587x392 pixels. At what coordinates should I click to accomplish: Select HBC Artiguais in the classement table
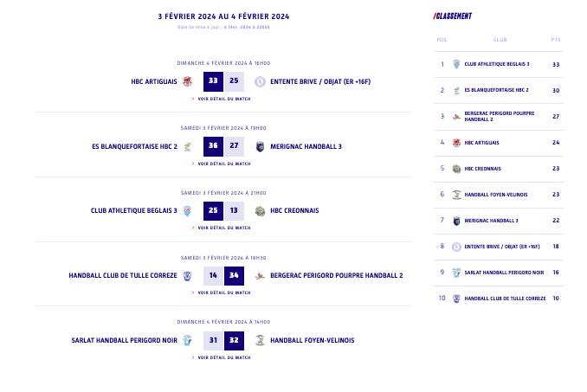tap(481, 142)
